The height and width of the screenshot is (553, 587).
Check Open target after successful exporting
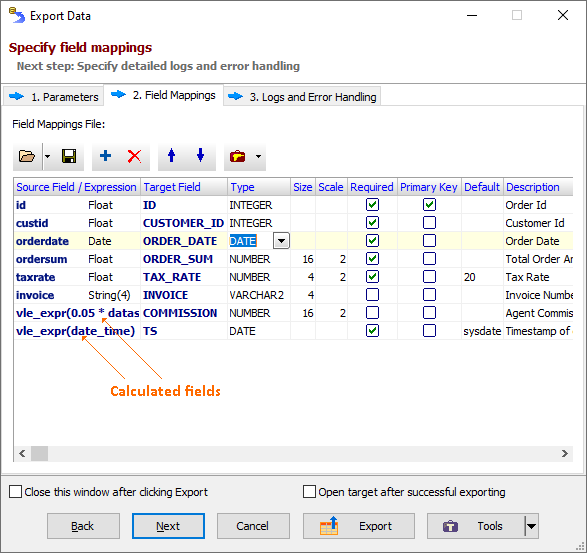309,492
